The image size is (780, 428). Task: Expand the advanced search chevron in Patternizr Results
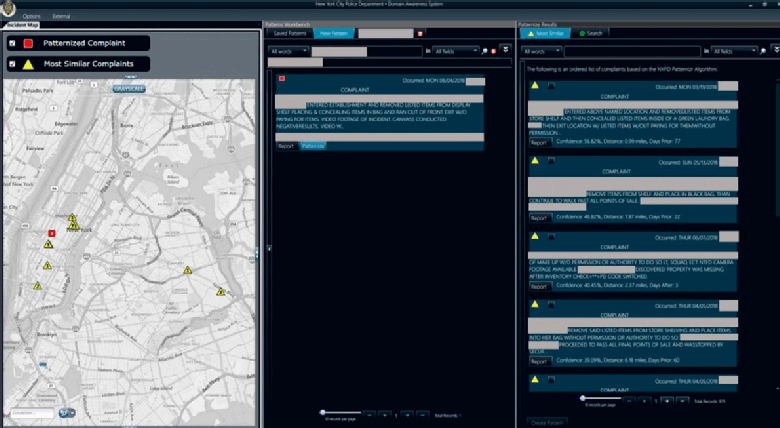776,49
